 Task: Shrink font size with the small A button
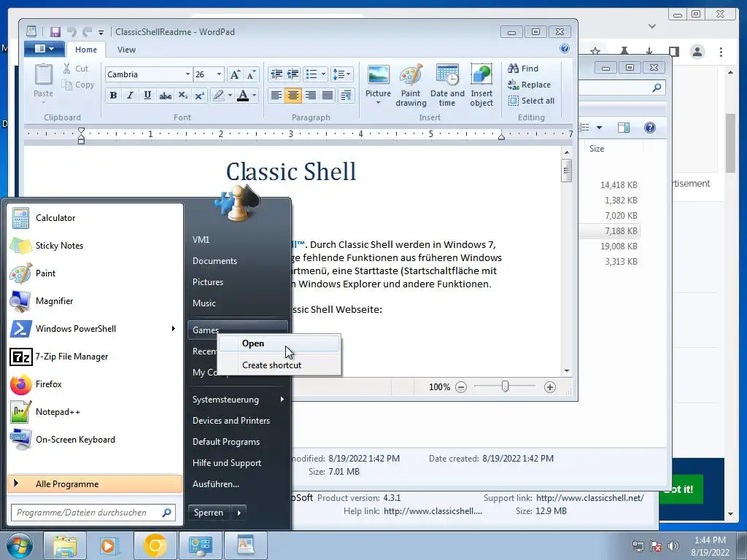251,74
